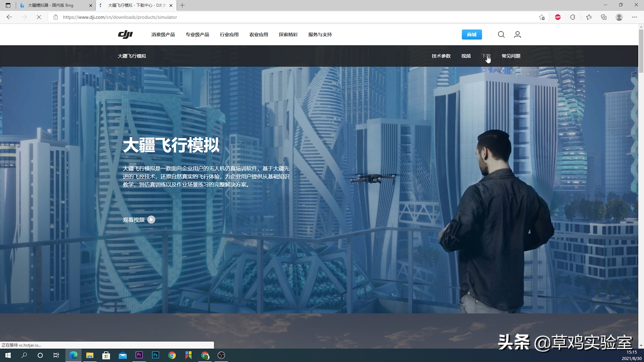The width and height of the screenshot is (644, 362).
Task: Open the search on the DJI website
Action: (501, 35)
